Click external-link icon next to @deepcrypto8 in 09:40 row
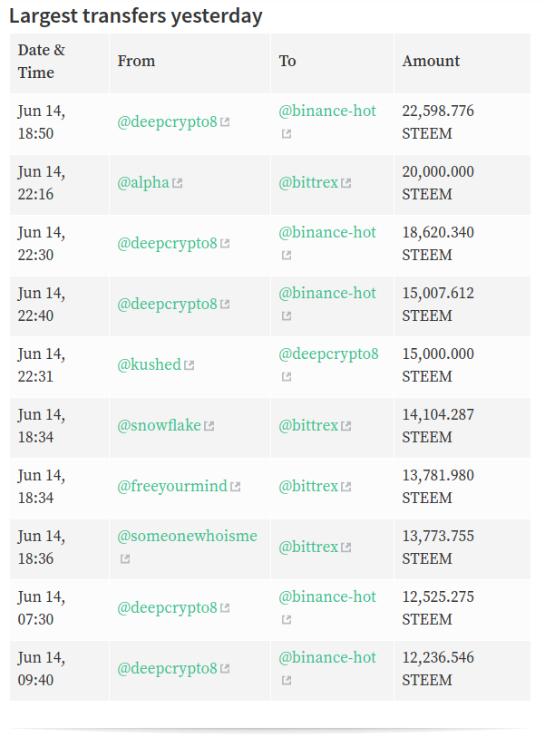Screen dimensions: 545x756 [225, 669]
